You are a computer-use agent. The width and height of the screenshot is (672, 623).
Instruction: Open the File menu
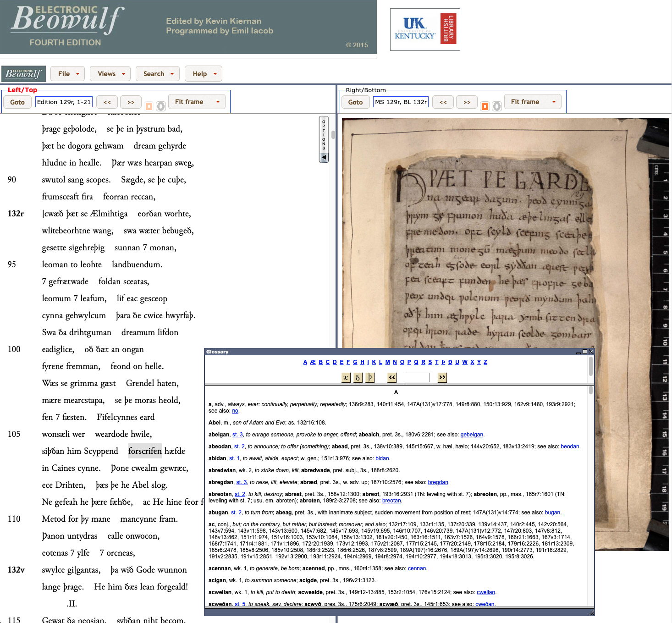point(67,73)
